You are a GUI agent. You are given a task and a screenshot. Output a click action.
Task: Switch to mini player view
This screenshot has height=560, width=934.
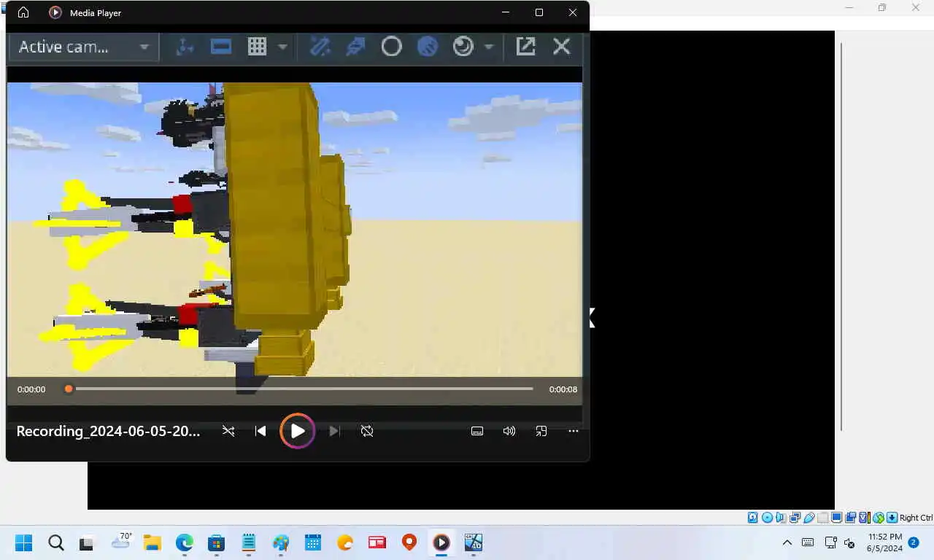[x=541, y=431]
